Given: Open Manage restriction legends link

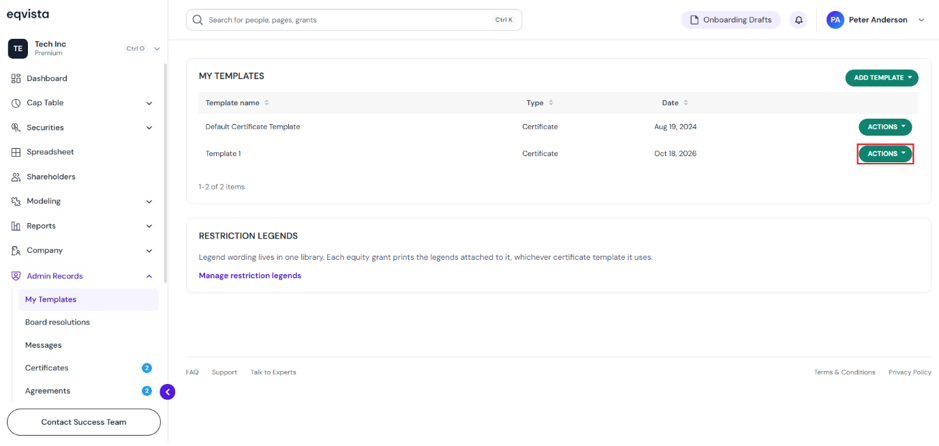Looking at the screenshot, I should [250, 276].
